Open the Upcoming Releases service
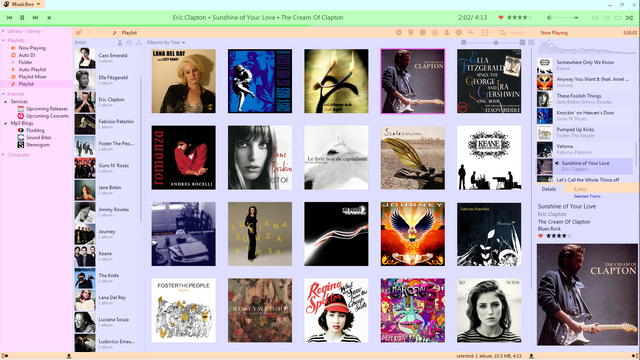 47,109
